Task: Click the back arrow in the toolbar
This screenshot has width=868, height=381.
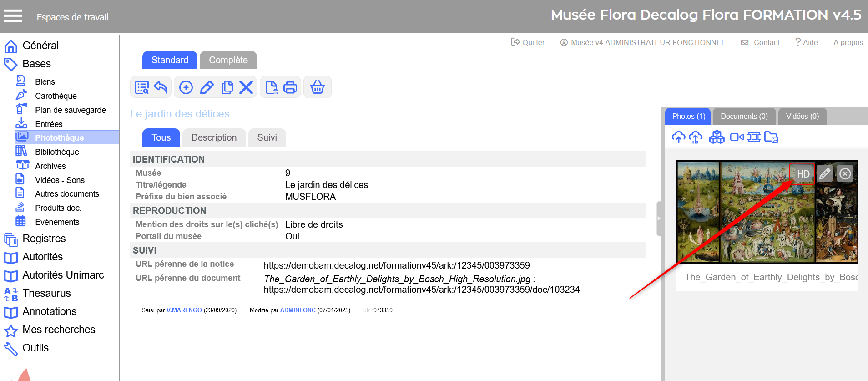Action: tap(161, 87)
